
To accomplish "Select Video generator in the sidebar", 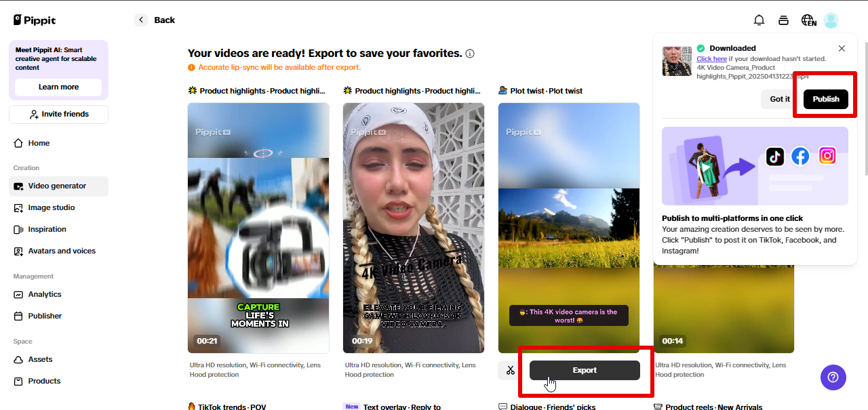I will 58,186.
